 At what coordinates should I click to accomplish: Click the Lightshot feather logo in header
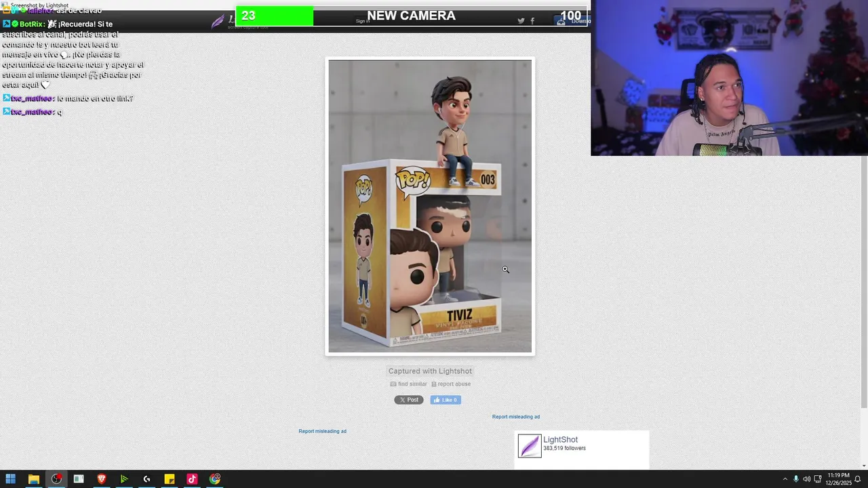tap(218, 22)
